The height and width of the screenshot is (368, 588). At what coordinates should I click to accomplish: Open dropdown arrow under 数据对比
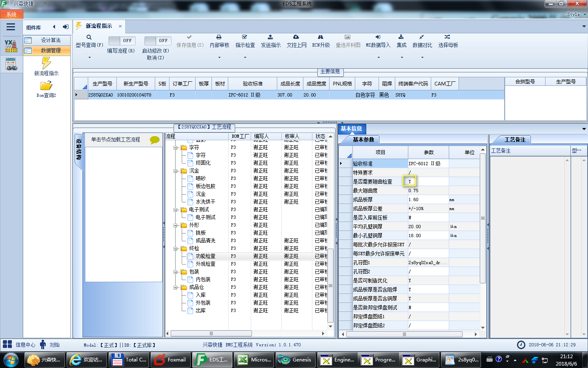[x=422, y=58]
